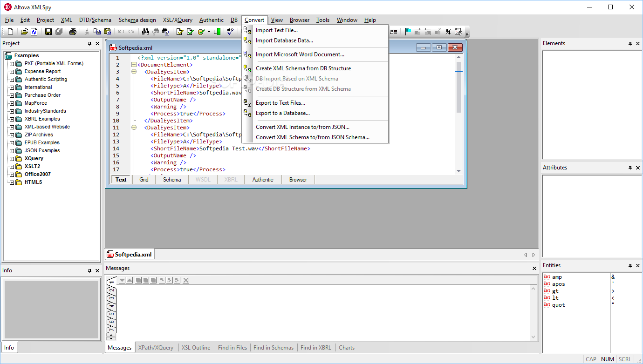Click the Find Next binoculars icon
The height and width of the screenshot is (364, 643).
point(155,32)
